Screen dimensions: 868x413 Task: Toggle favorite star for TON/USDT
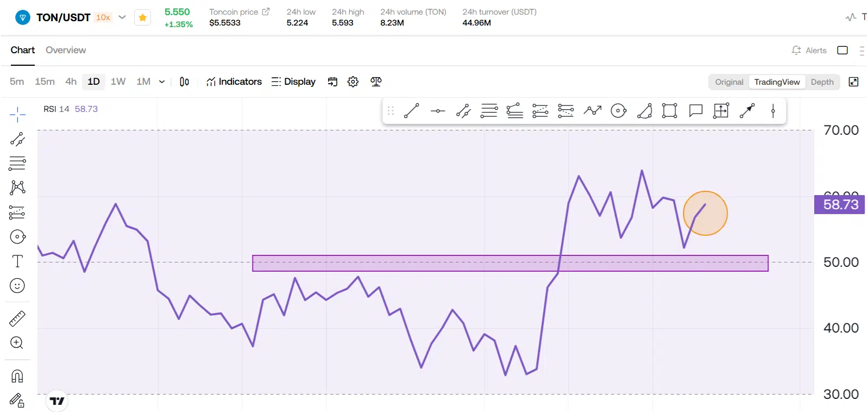tap(142, 17)
